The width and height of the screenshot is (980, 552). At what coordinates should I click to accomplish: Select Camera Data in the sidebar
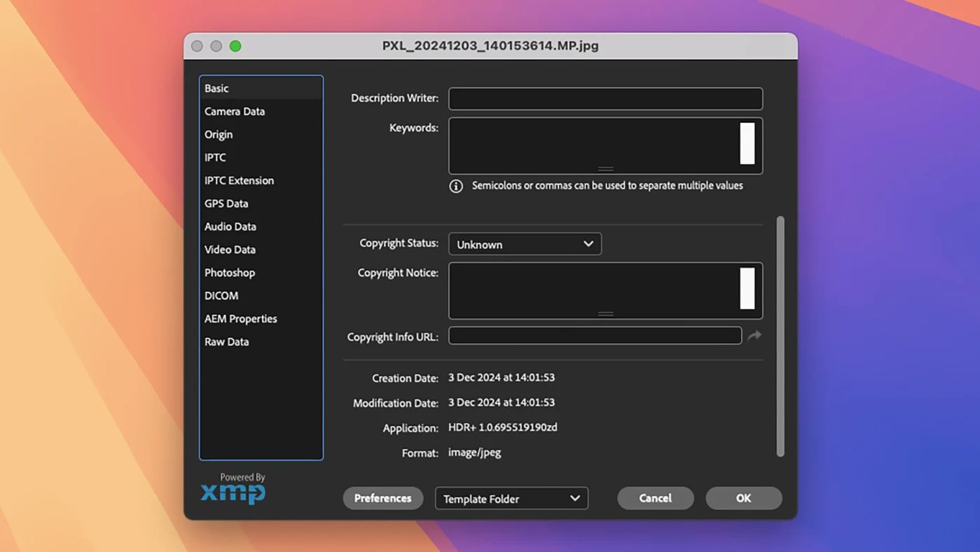tap(235, 111)
